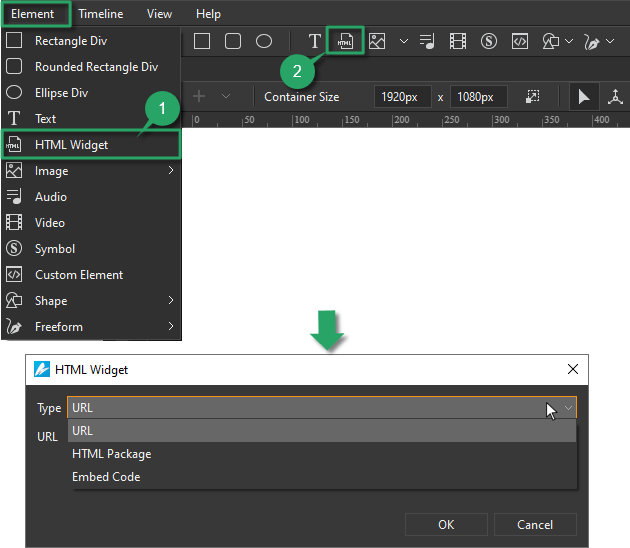This screenshot has width=630, height=548.
Task: Select HTML Package in the Type list
Action: click(322, 454)
